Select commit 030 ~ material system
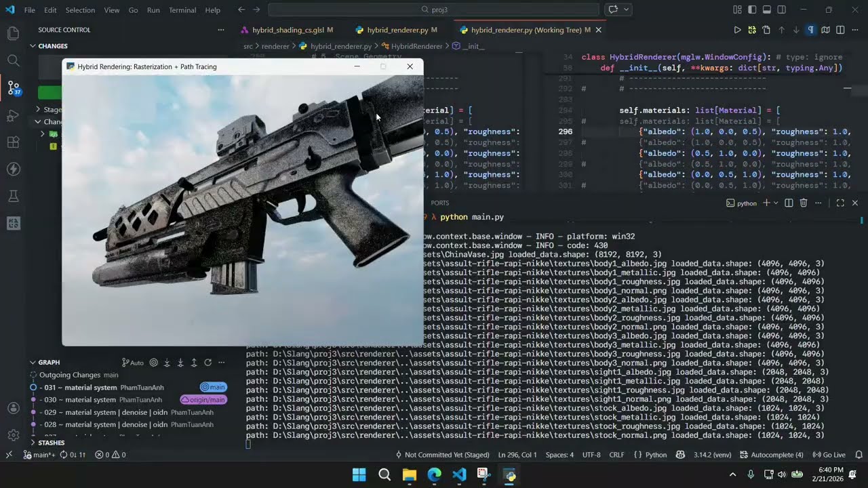This screenshot has width=868, height=488. (129, 400)
